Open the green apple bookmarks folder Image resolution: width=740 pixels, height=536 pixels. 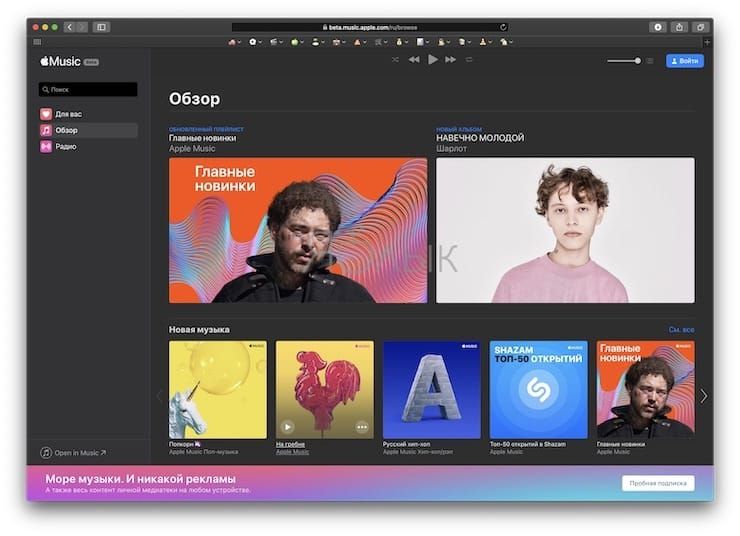point(295,42)
